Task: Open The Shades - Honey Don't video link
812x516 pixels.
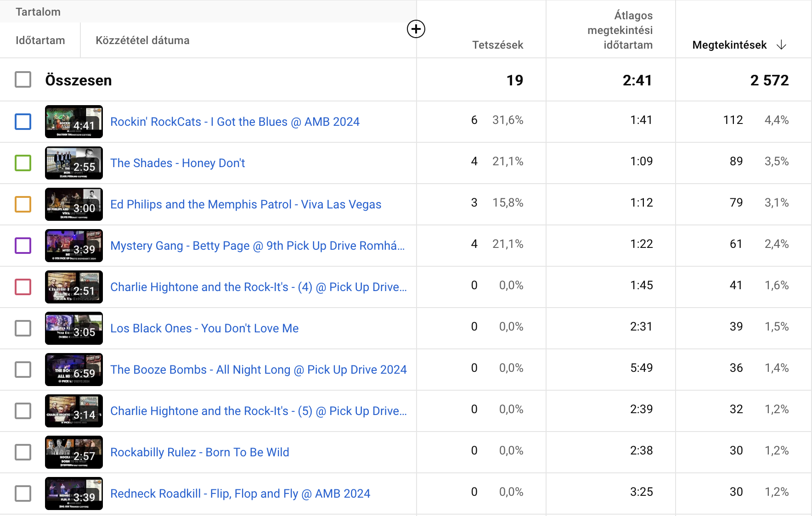Action: tap(177, 163)
